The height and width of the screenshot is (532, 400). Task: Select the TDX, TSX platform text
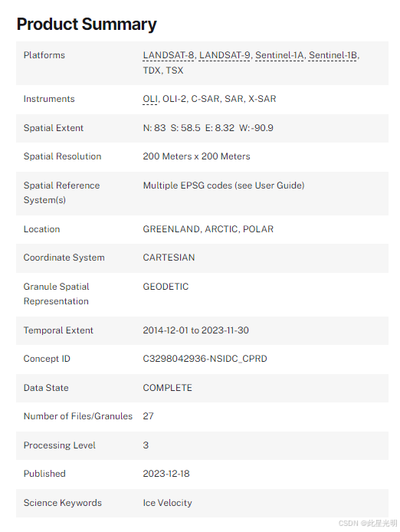(x=163, y=71)
